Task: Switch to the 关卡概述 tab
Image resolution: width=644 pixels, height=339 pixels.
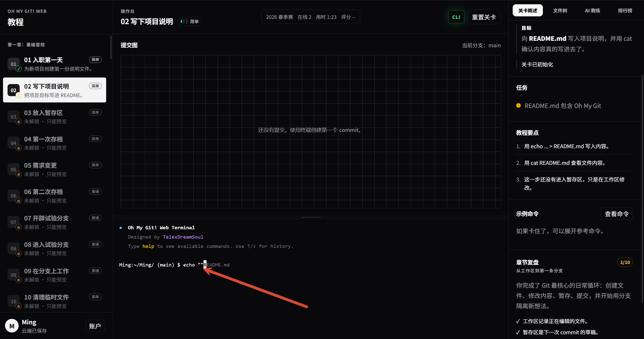Action: click(528, 11)
